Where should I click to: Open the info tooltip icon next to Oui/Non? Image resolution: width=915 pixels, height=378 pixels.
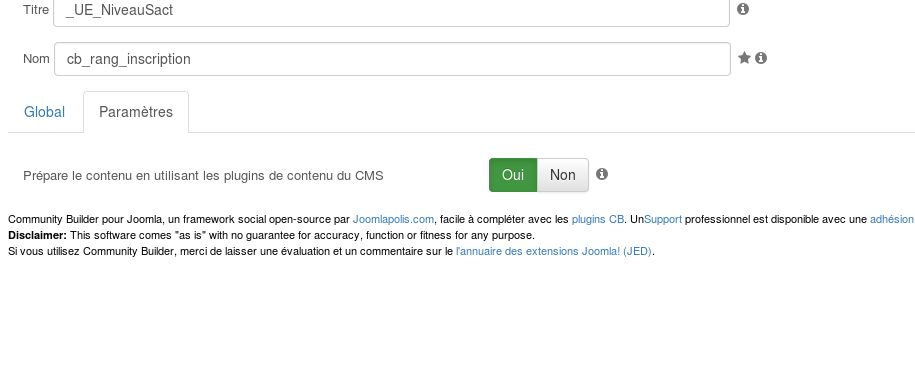click(x=602, y=174)
